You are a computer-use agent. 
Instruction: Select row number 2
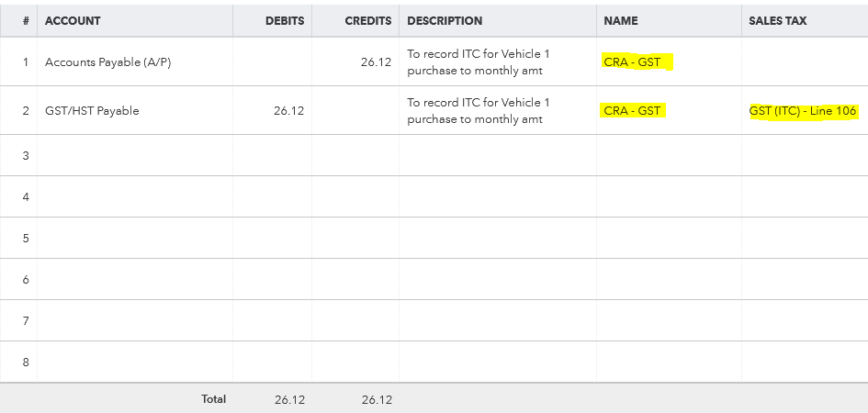point(26,110)
